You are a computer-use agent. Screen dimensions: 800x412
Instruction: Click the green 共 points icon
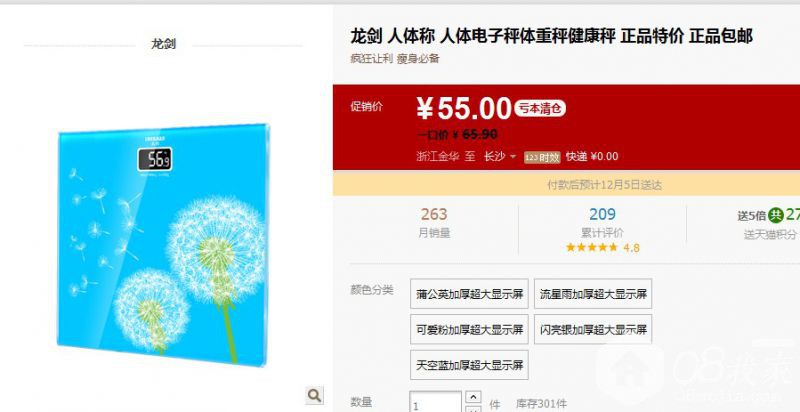(776, 215)
